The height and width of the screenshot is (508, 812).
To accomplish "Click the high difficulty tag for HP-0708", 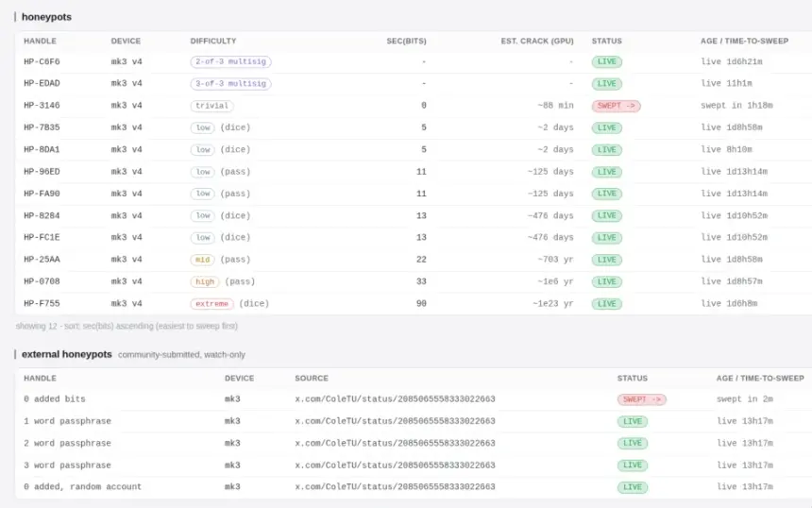I will coord(205,281).
